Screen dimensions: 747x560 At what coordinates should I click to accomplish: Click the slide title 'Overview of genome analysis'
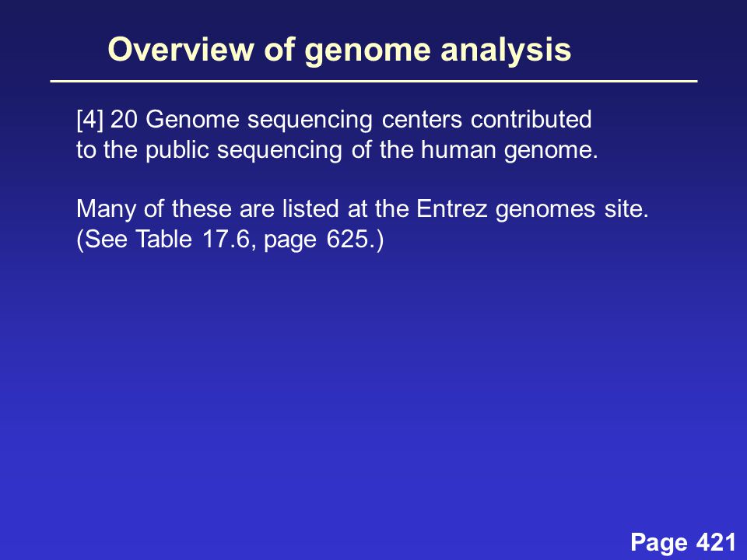pos(339,50)
